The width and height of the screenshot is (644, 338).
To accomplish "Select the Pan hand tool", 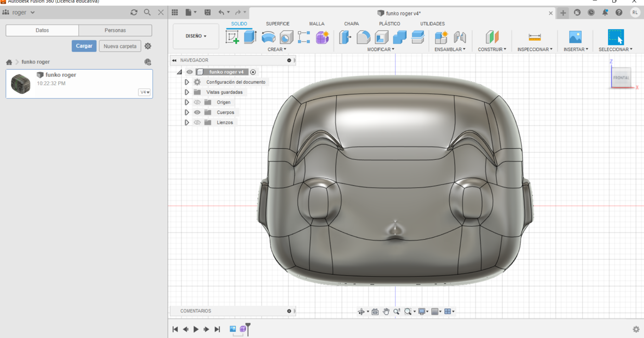I will (x=386, y=311).
